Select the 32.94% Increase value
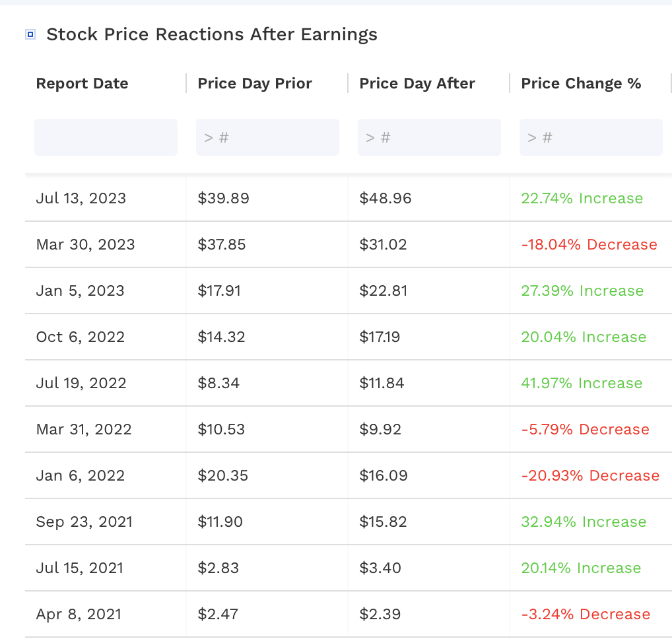The width and height of the screenshot is (672, 643). tap(582, 522)
